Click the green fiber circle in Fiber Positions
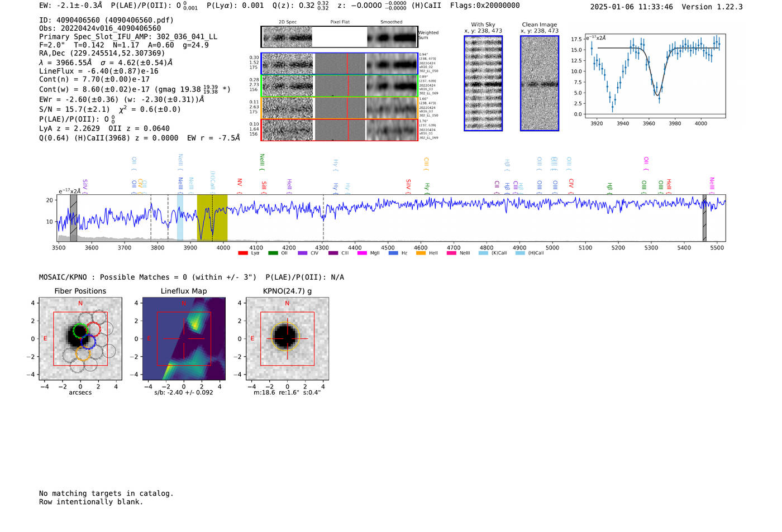This screenshot has height=532, width=782. click(80, 330)
